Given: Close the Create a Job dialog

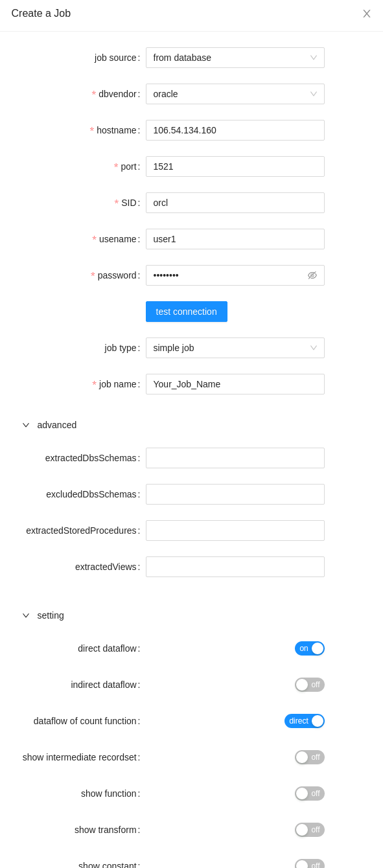Looking at the screenshot, I should 367,14.
